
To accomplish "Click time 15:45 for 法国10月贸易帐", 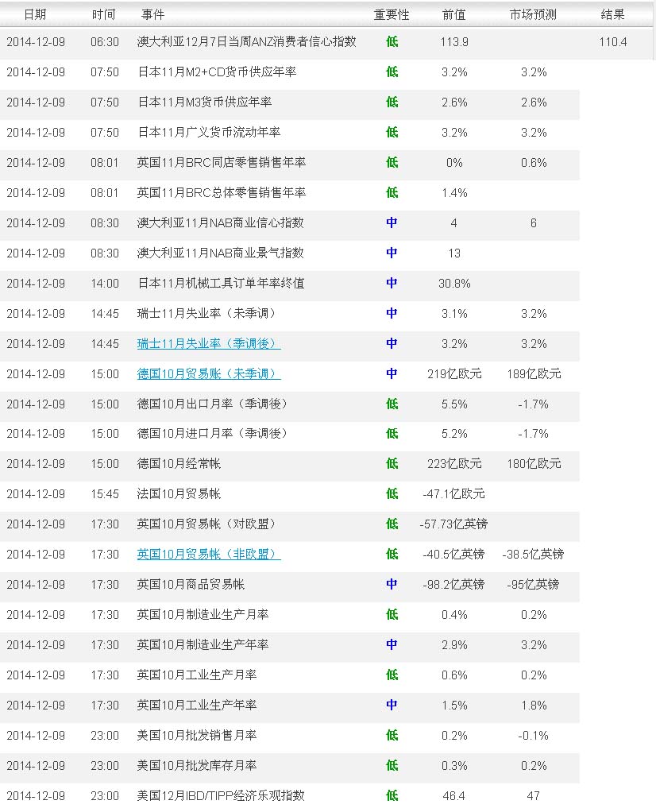I will [x=105, y=494].
